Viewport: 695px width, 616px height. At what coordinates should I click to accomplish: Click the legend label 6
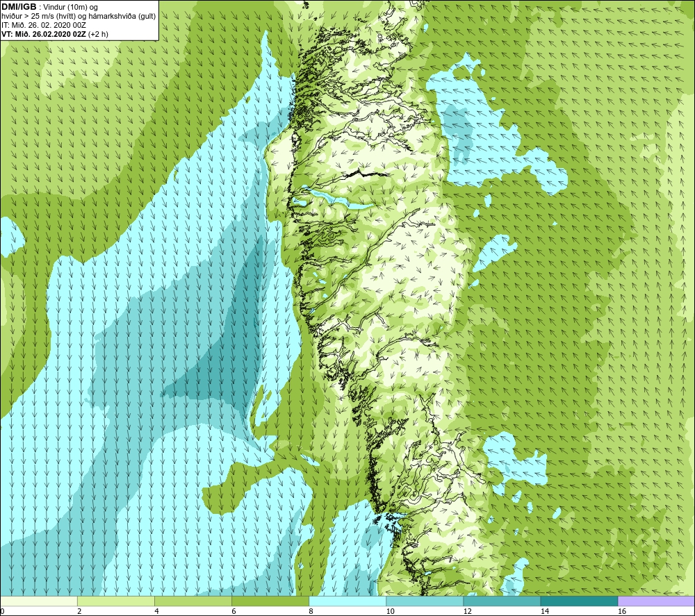[234, 612]
